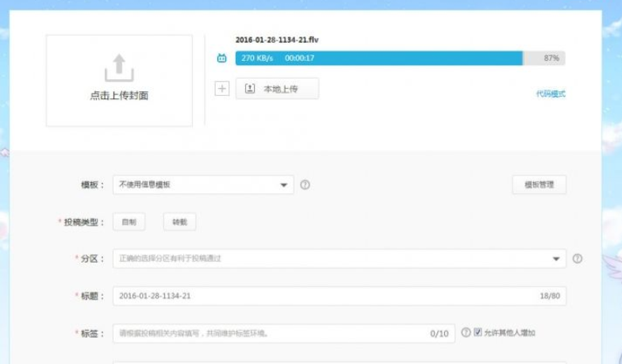
Task: Focus the 标题 title input field
Action: point(340,296)
